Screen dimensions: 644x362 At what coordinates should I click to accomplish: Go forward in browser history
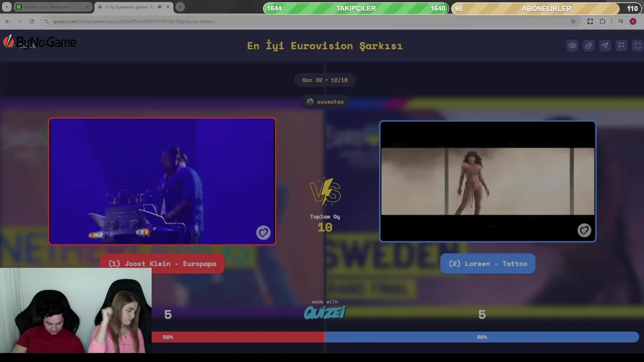19,21
